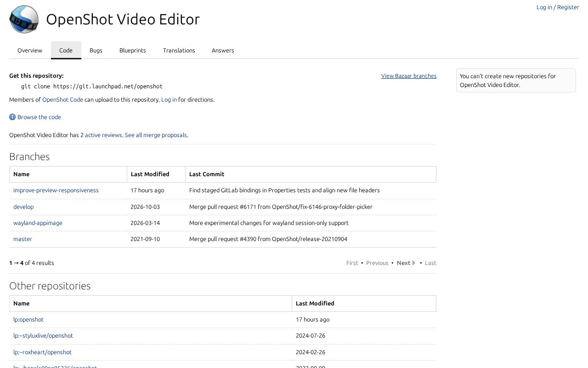Open the Overview tab
The height and width of the screenshot is (368, 588).
(30, 50)
